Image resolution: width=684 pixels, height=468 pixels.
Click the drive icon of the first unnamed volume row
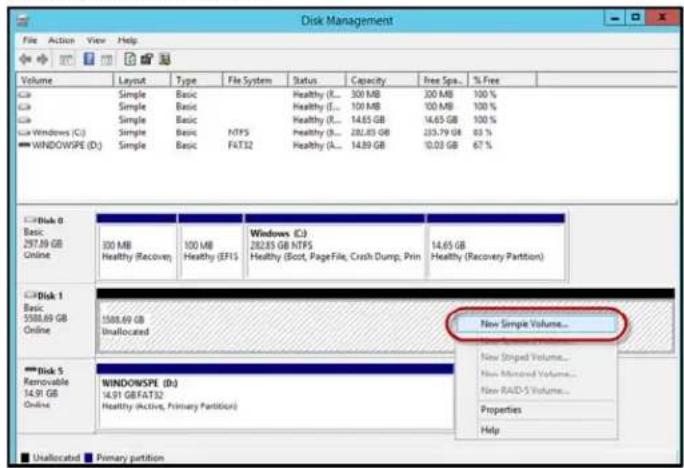(24, 94)
